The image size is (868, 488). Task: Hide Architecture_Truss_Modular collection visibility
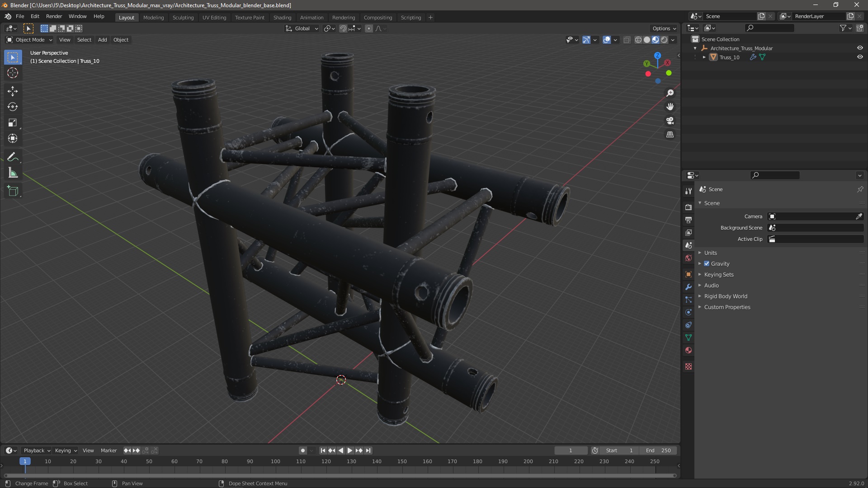(x=860, y=48)
